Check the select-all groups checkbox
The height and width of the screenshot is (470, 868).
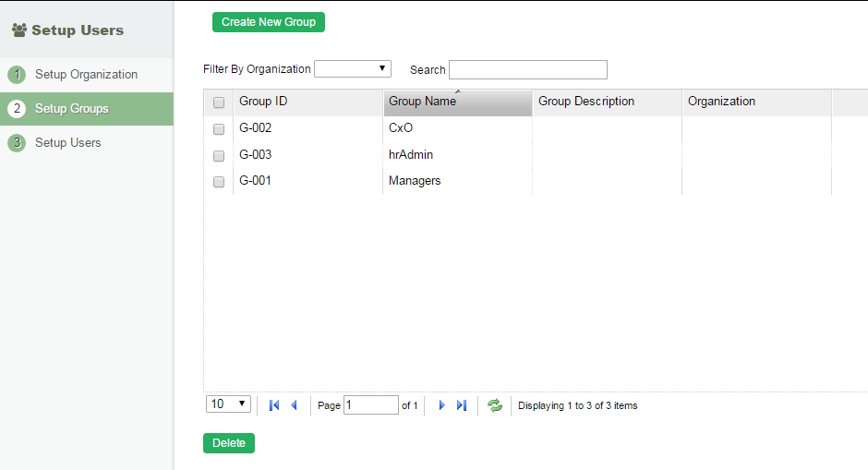219,102
